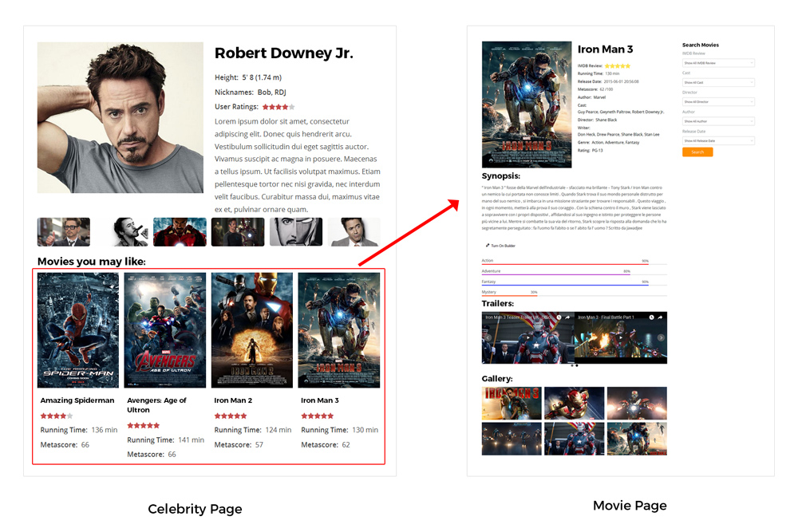Click the Amazing Spiderman title link
Viewport: 798px width, 532px height.
[x=77, y=400]
